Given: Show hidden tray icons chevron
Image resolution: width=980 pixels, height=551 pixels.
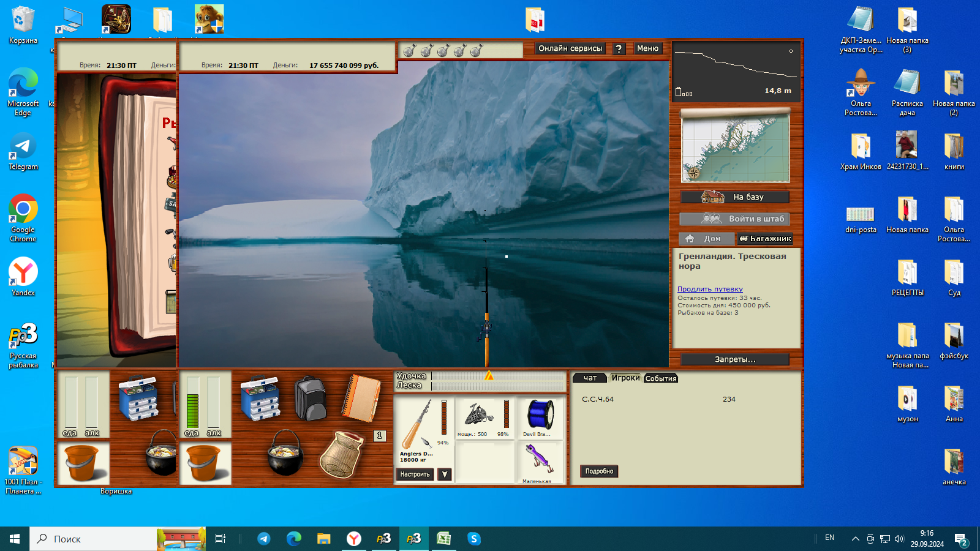Looking at the screenshot, I should pyautogui.click(x=855, y=539).
